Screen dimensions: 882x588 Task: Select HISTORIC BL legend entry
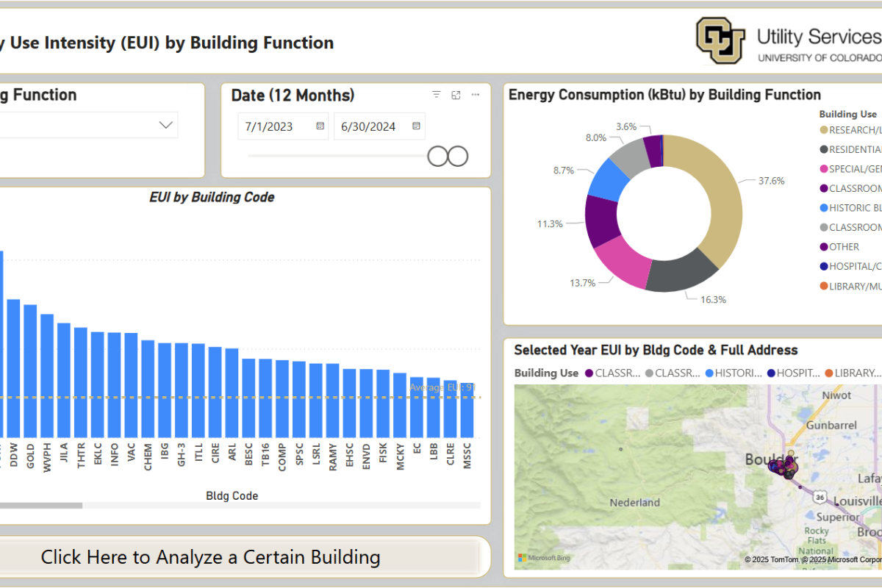(x=850, y=208)
